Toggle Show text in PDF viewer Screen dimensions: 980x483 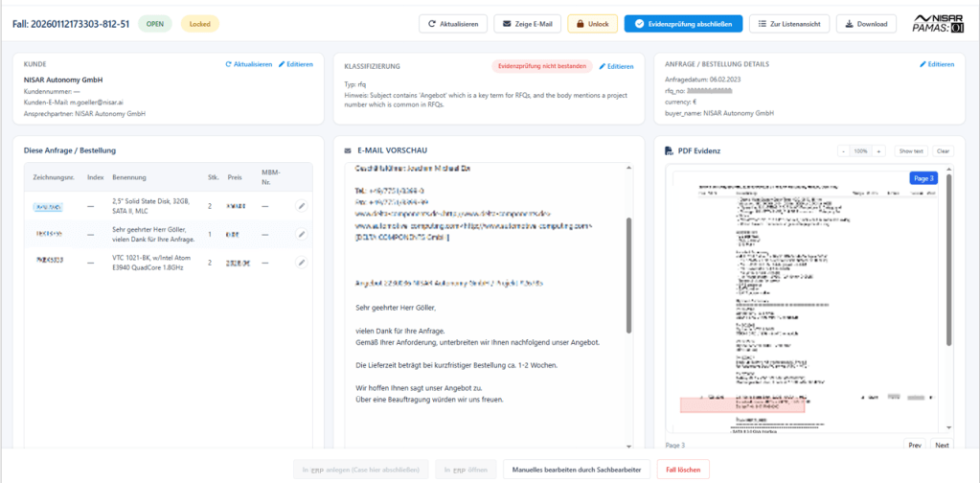click(910, 151)
